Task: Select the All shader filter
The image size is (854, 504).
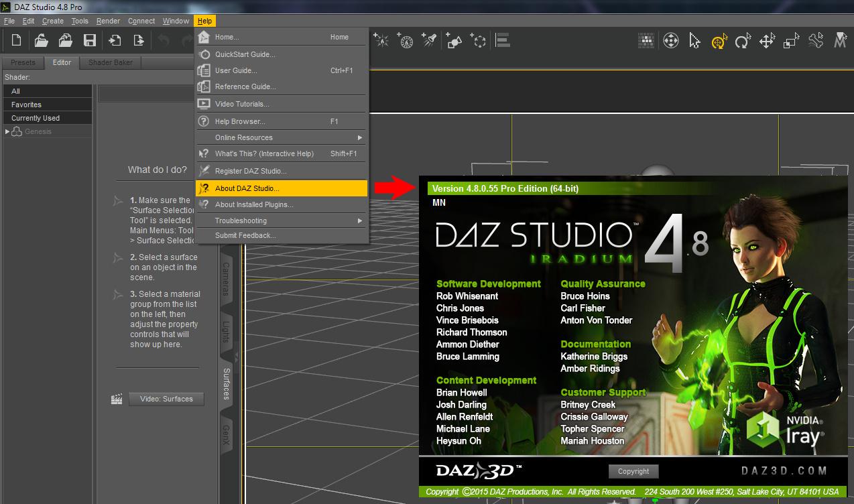Action: pos(48,91)
